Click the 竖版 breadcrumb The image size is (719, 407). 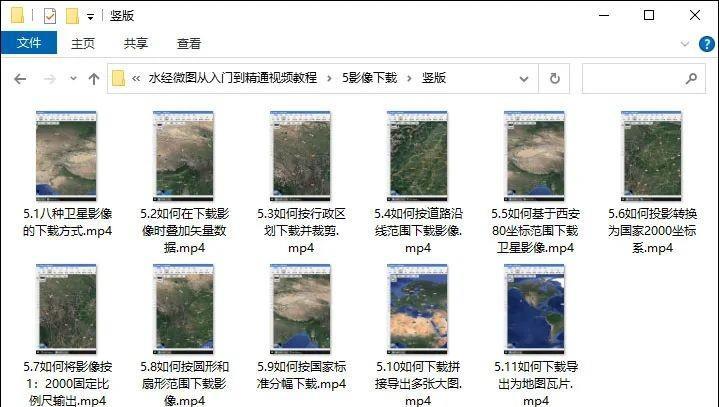(434, 78)
